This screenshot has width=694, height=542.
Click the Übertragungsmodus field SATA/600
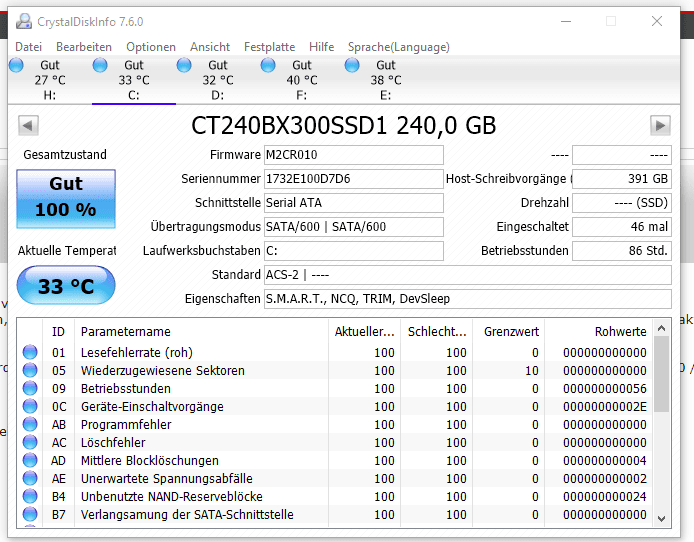[354, 227]
